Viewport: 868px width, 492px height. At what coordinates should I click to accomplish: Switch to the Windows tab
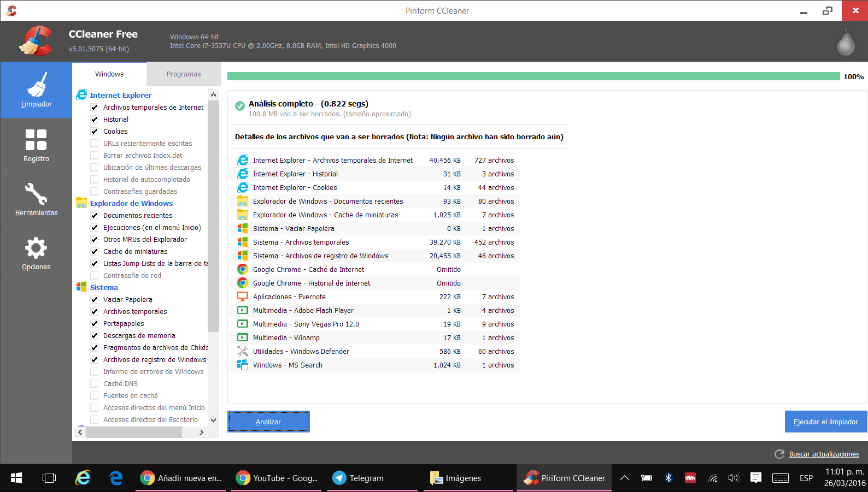tap(109, 74)
